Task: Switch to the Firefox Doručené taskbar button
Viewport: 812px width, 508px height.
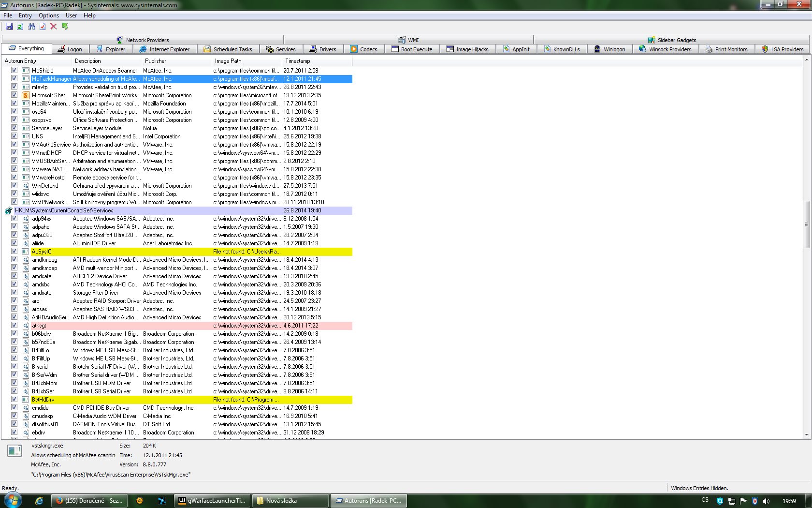Action: coord(89,501)
